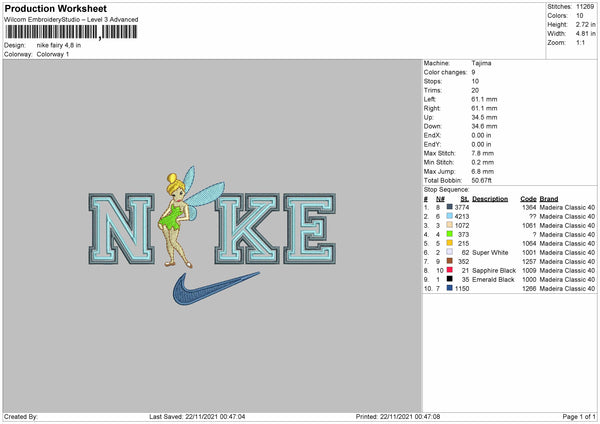Click code 1257 in the stop sequence
This screenshot has height=424, width=600.
(529, 261)
